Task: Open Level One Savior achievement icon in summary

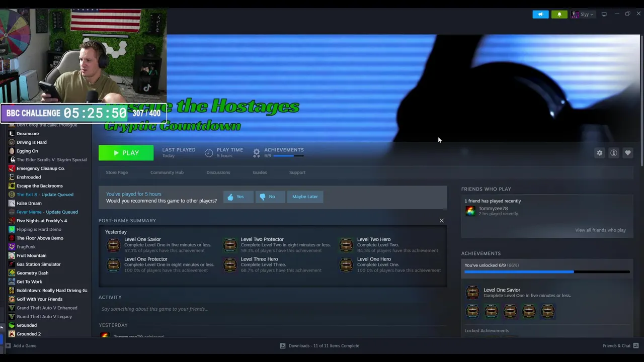Action: tap(114, 245)
